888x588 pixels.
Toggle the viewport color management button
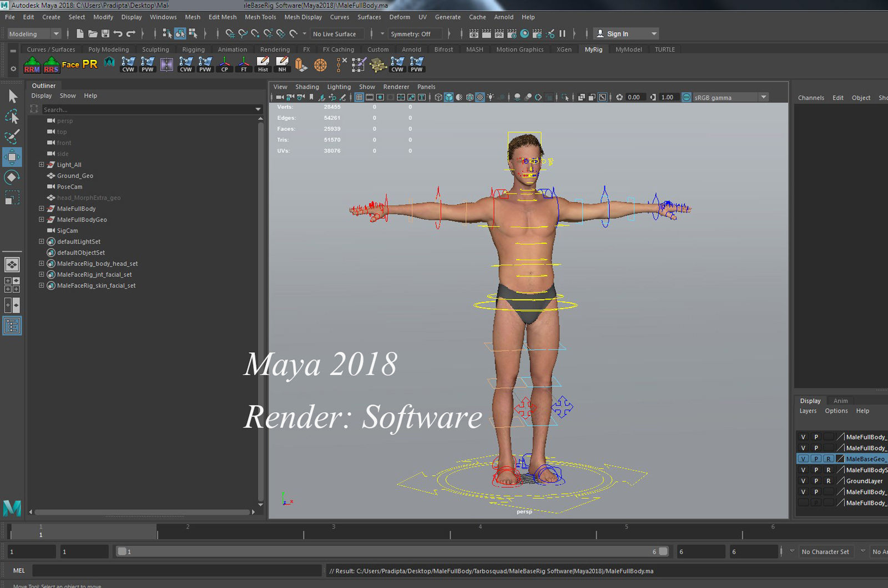687,97
